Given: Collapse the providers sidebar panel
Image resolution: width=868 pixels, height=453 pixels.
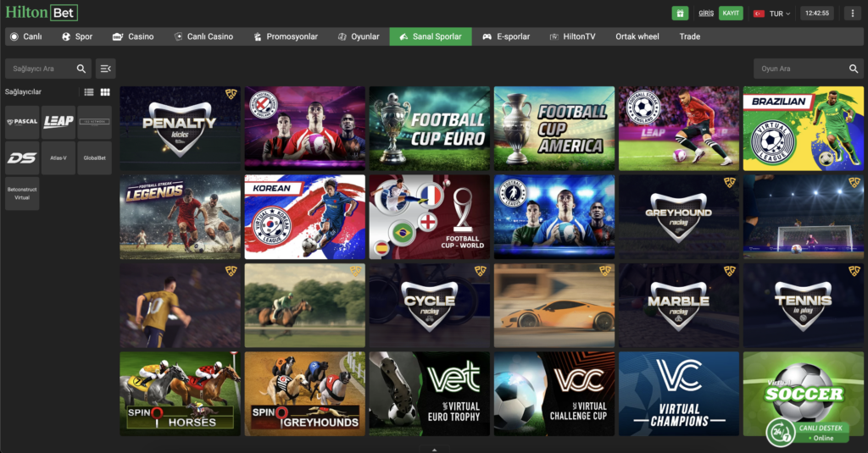Looking at the screenshot, I should (105, 69).
